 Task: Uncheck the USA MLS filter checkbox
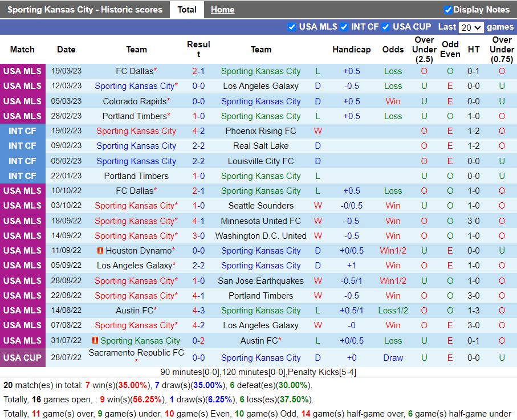click(x=292, y=27)
